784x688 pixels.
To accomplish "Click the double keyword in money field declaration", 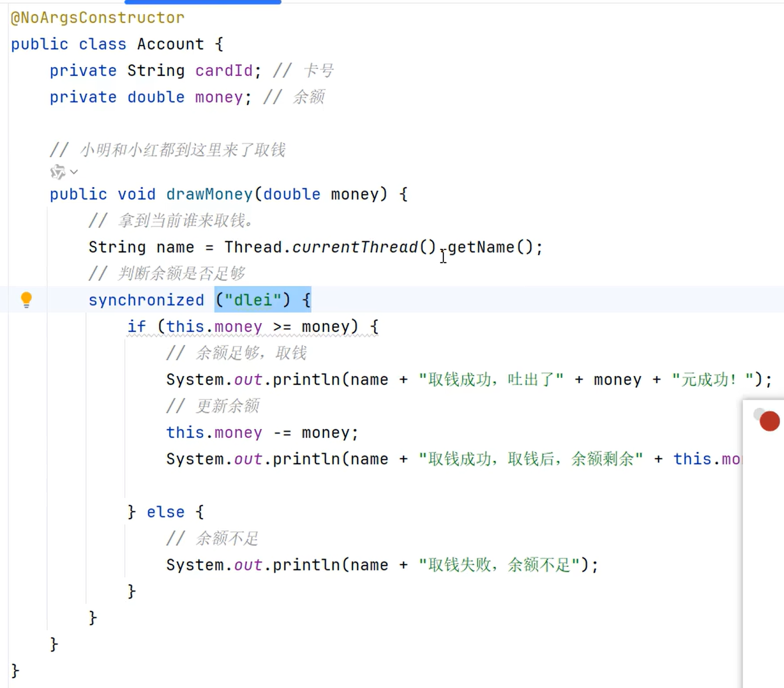I will click(x=156, y=97).
